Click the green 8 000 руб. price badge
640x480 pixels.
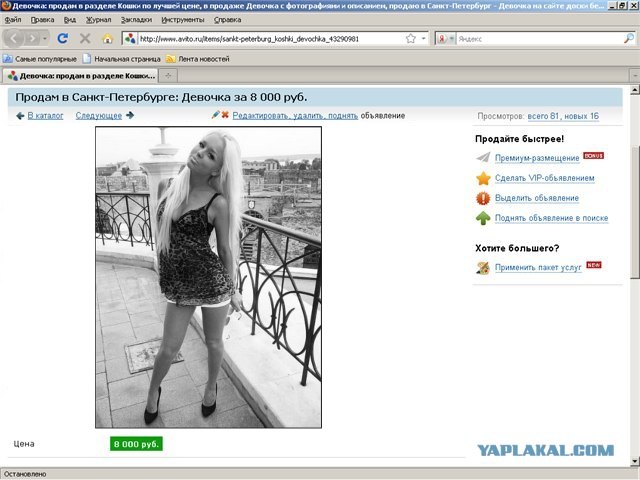(136, 444)
